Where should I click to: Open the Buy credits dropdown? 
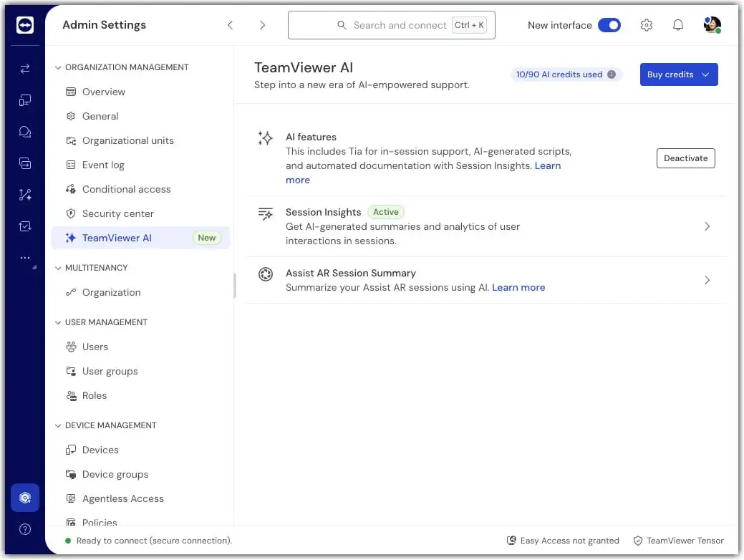pos(679,74)
